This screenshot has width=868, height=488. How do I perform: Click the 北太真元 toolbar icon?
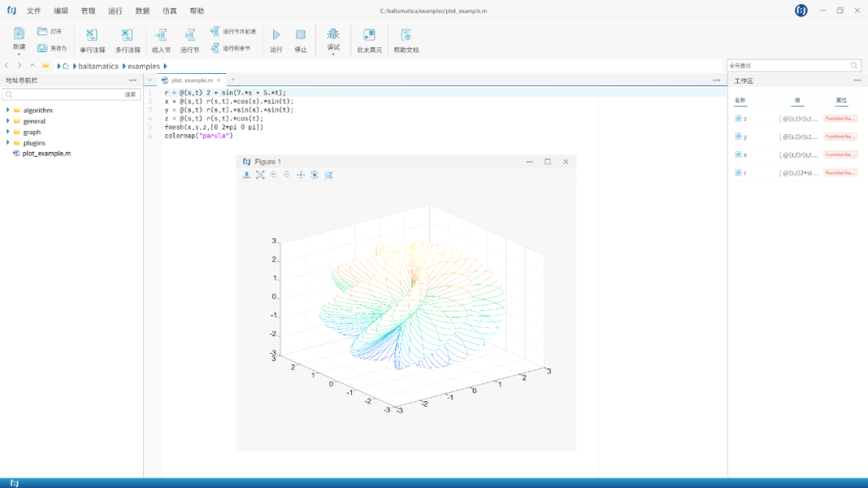(x=369, y=35)
